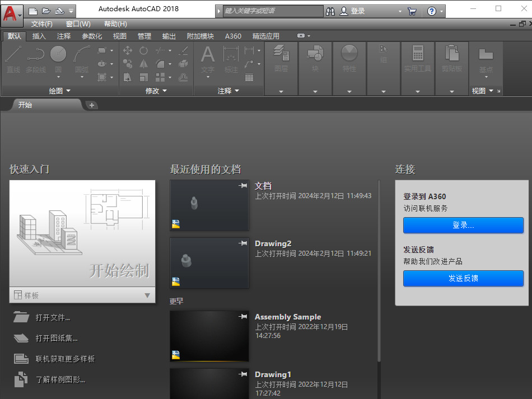The height and width of the screenshot is (399, 532).
Task: Click the blue 发送反馈 button
Action: click(463, 278)
